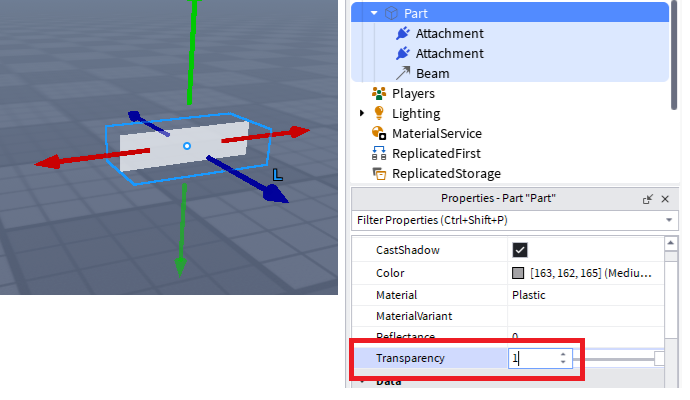Screen dimensions: 690x400
Task: Expand the Lighting tree node
Action: pos(362,113)
